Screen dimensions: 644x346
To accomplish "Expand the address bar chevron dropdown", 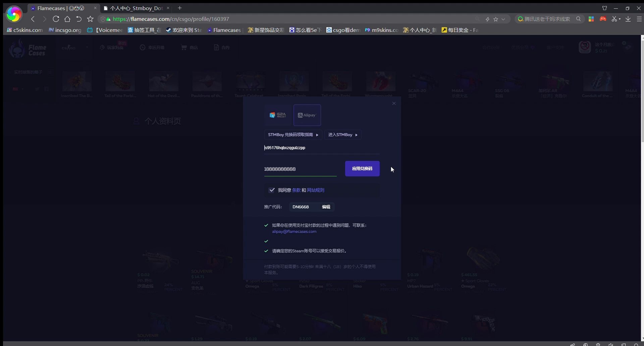I will point(503,19).
